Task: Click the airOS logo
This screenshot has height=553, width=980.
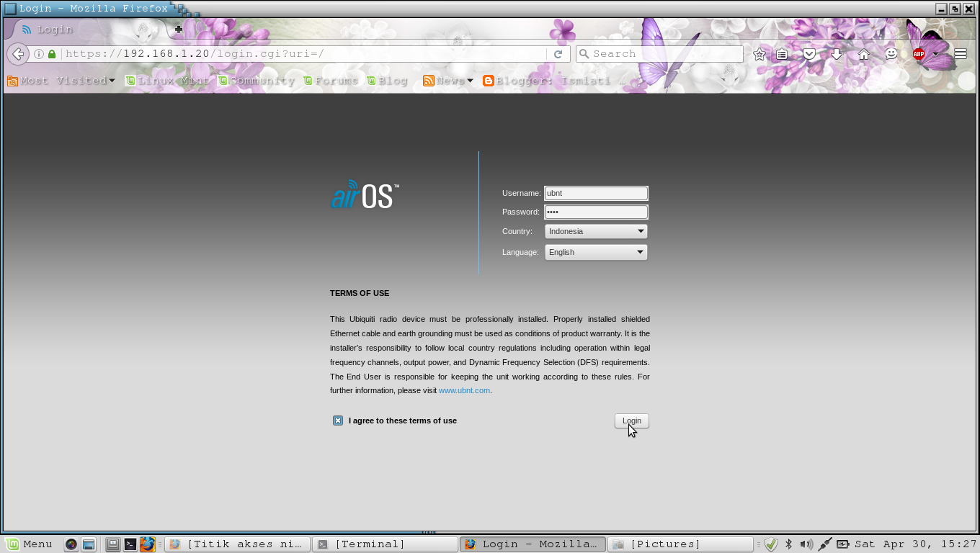Action: click(x=365, y=194)
